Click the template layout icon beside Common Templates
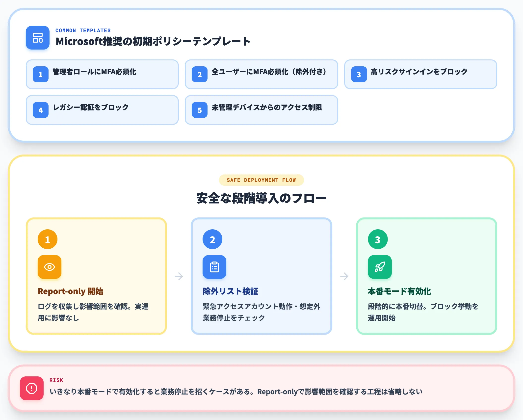The height and width of the screenshot is (420, 523). click(38, 38)
